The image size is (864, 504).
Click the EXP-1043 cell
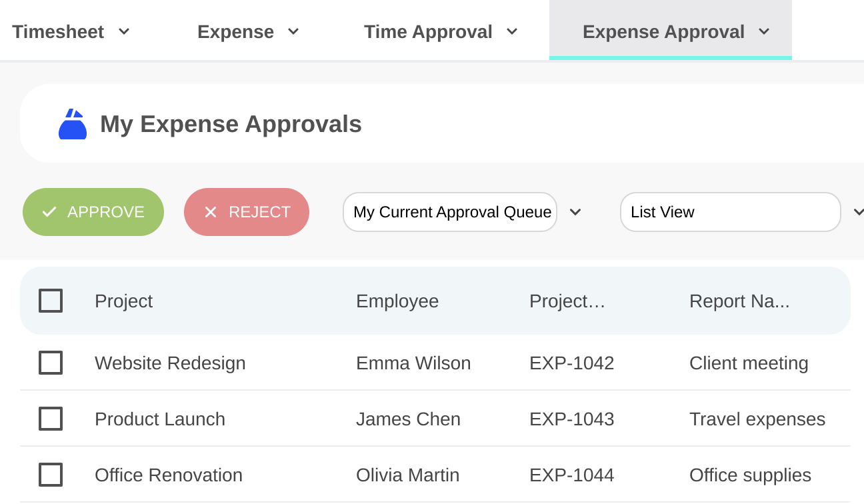point(572,419)
